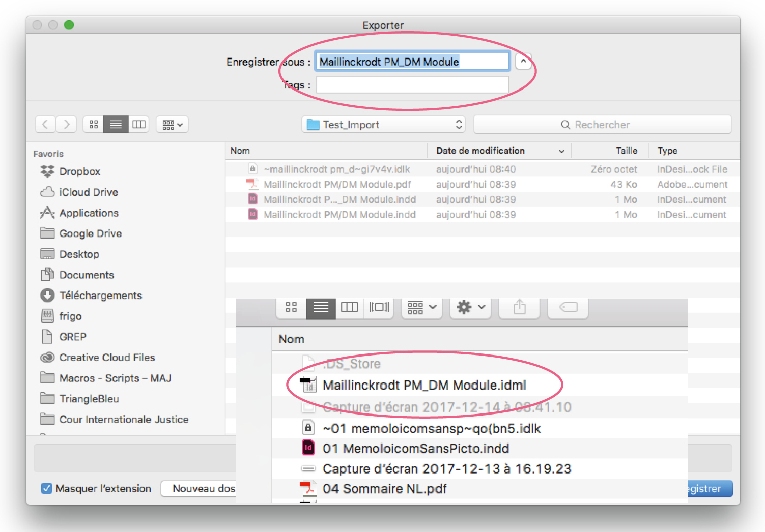
Task: Open the frigo sidebar location
Action: [61, 316]
